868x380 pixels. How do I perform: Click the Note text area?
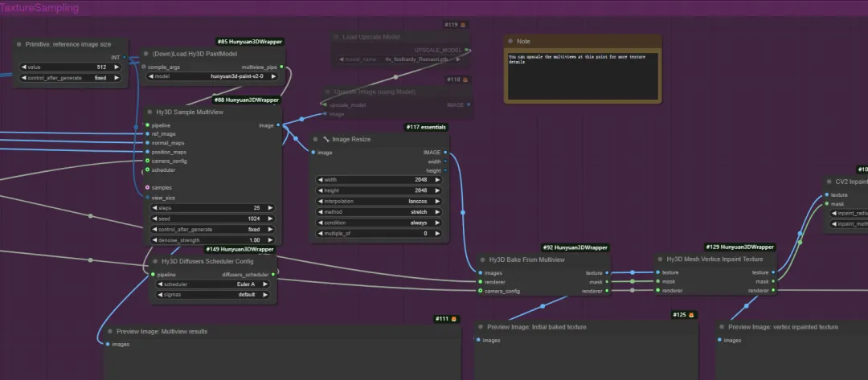point(583,76)
